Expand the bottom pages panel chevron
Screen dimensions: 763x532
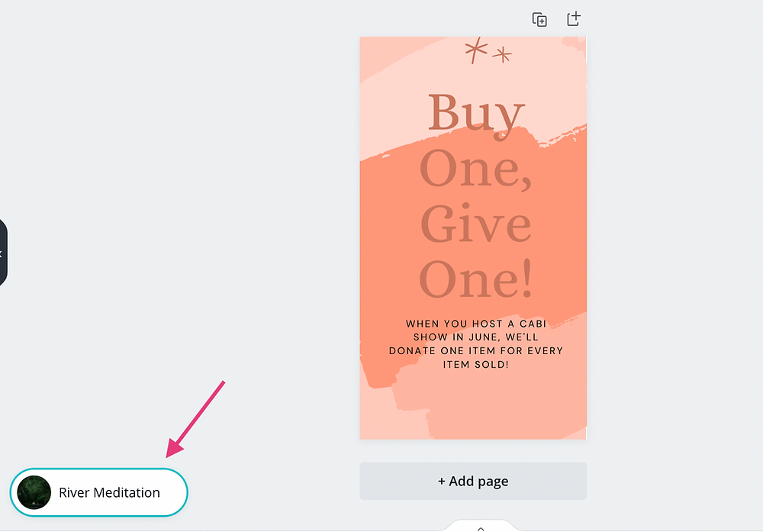tap(481, 529)
